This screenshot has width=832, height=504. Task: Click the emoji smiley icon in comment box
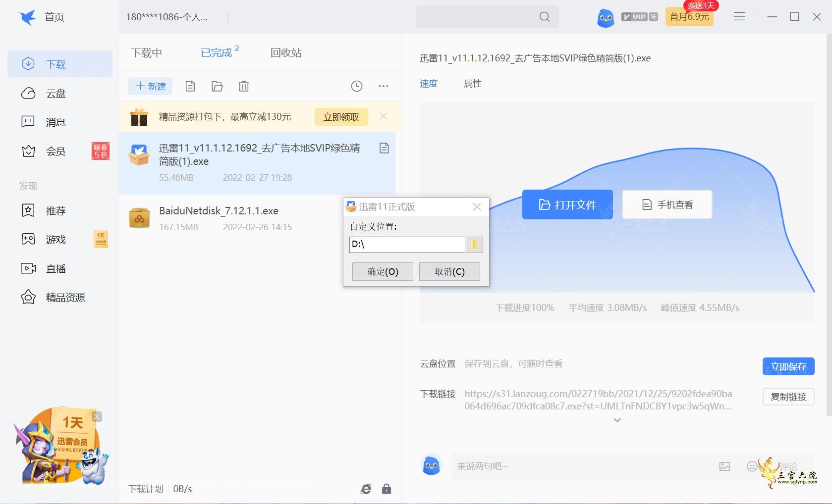point(752,466)
